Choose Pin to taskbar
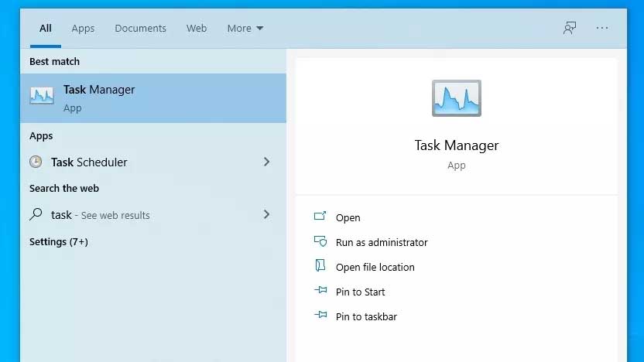This screenshot has width=644, height=362. (x=366, y=316)
